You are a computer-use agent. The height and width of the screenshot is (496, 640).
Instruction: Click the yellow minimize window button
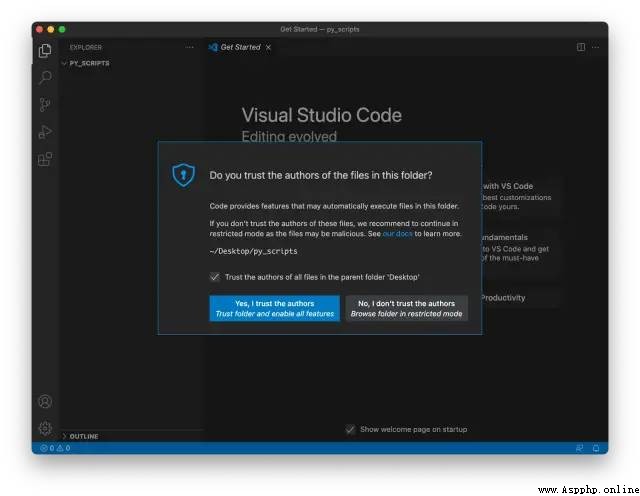51,29
